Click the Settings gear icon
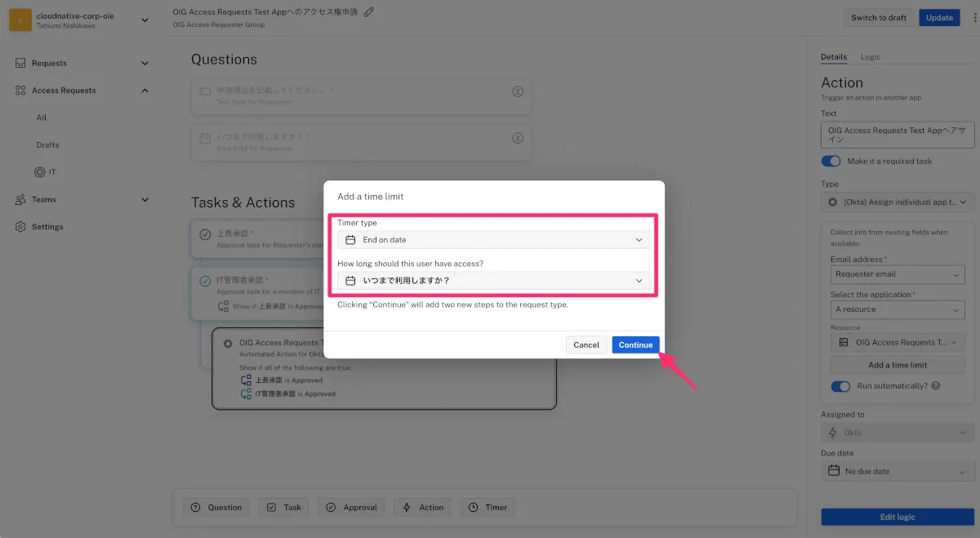This screenshot has height=538, width=980. pos(20,227)
